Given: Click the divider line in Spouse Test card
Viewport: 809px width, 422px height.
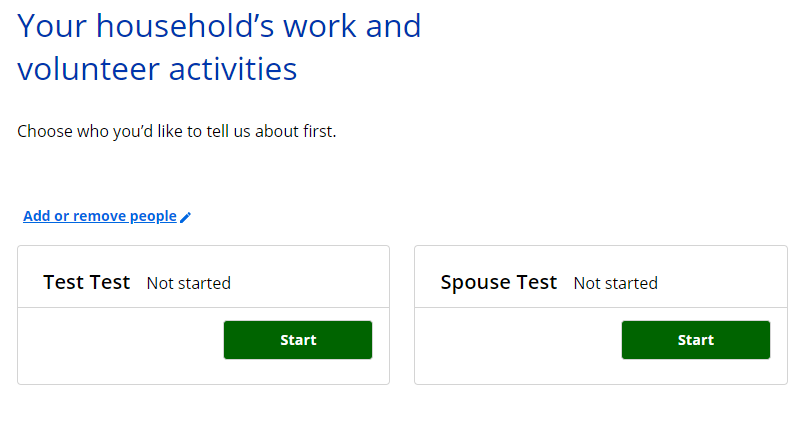Looking at the screenshot, I should point(600,307).
